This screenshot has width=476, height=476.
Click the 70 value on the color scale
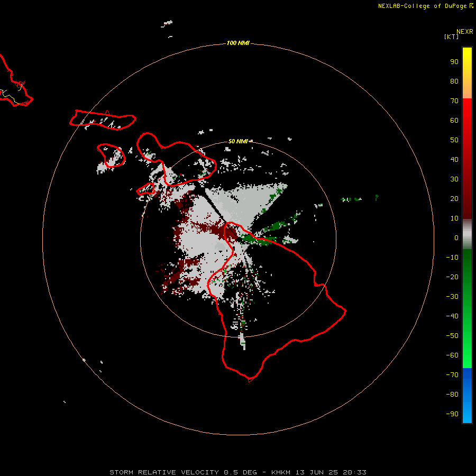(454, 101)
